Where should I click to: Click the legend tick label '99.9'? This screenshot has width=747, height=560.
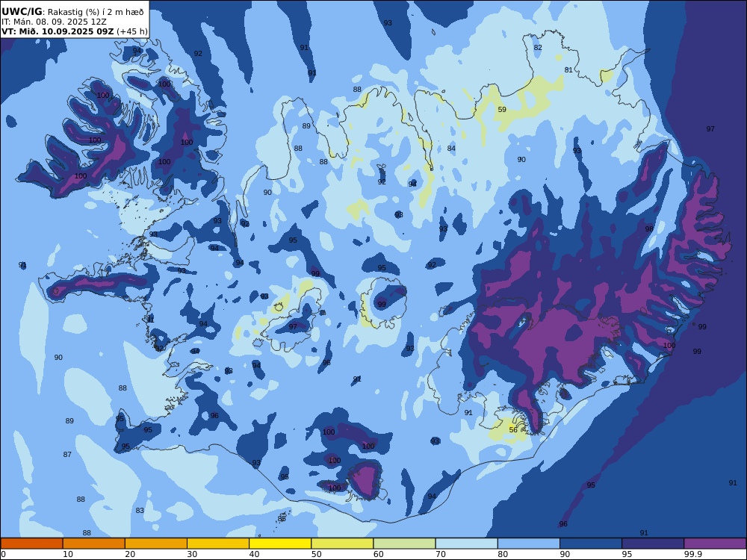click(x=692, y=554)
